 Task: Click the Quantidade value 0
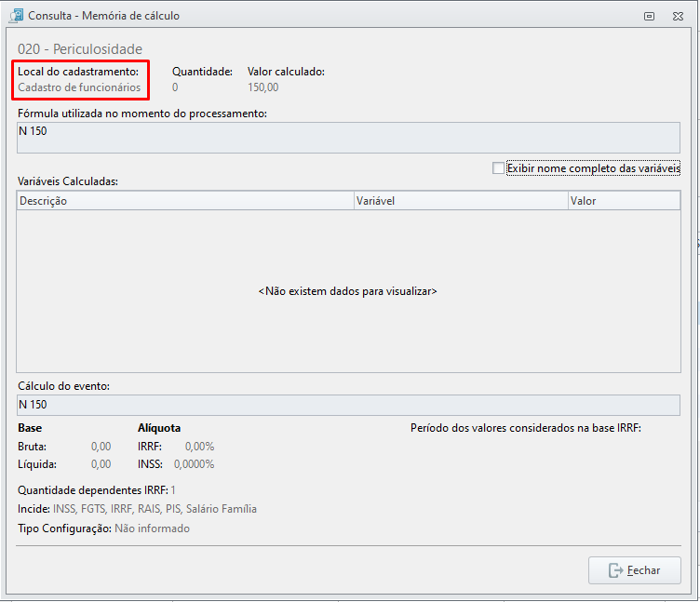175,87
